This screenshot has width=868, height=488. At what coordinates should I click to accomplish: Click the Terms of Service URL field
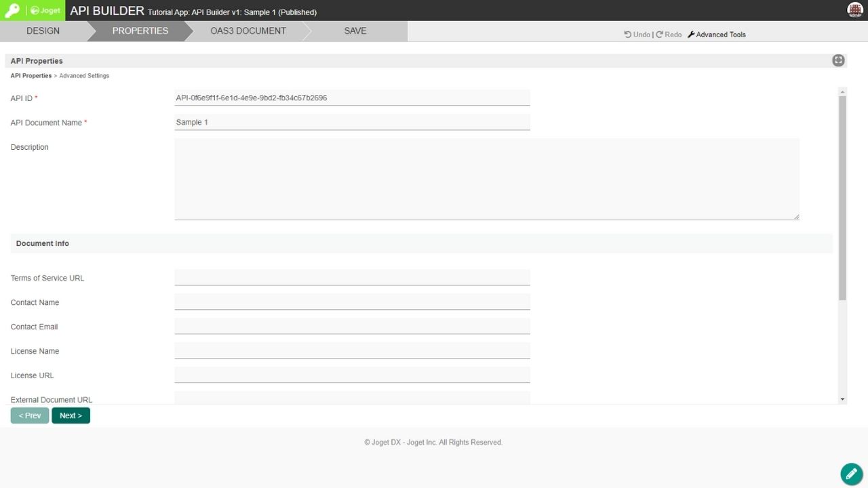pos(352,277)
